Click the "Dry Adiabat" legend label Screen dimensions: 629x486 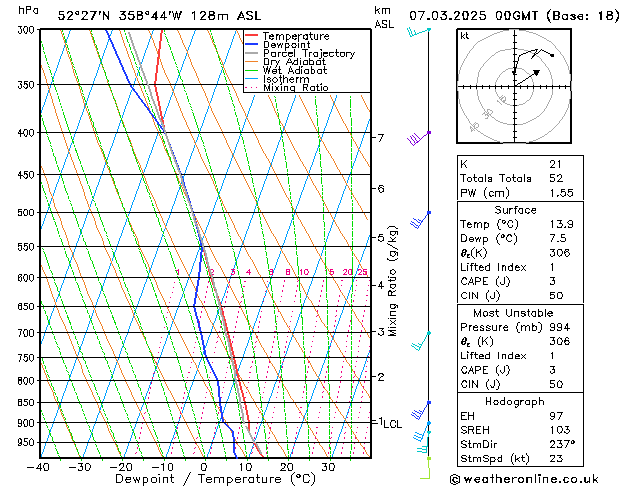coord(294,62)
